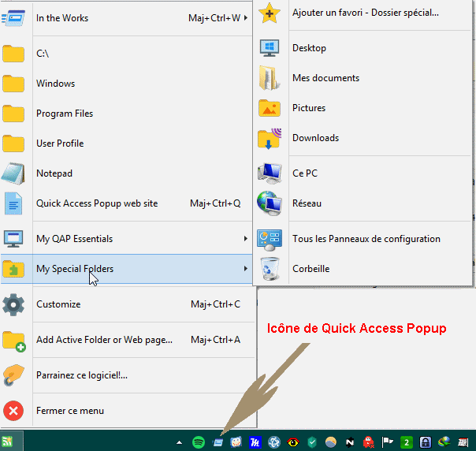The width and height of the screenshot is (476, 451).
Task: Expand the In the Works submenu arrow
Action: point(245,18)
